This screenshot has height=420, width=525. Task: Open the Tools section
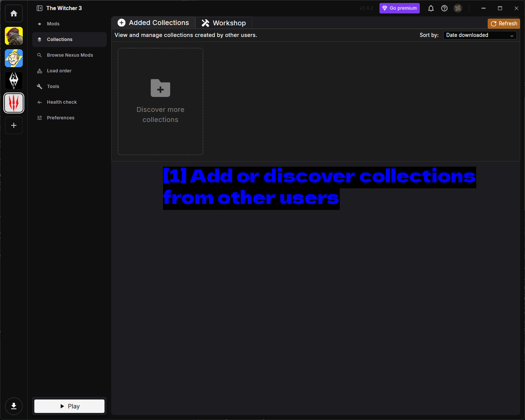tap(69, 87)
